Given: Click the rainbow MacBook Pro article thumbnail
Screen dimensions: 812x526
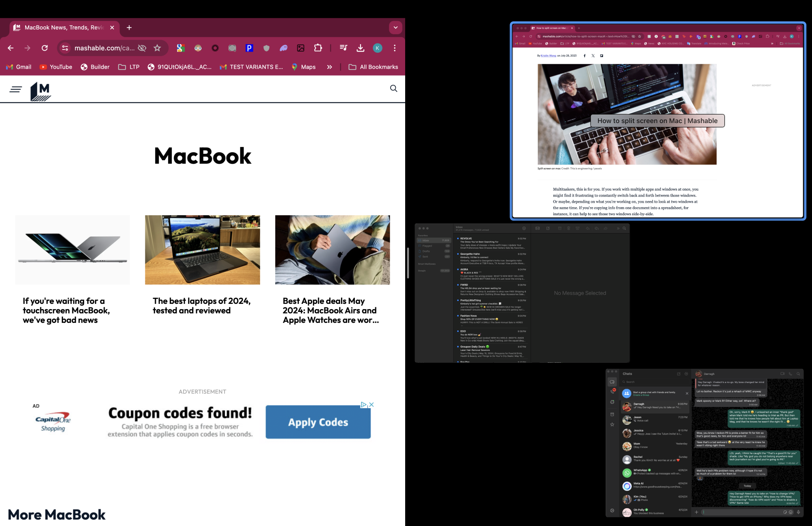Looking at the screenshot, I should coord(73,250).
